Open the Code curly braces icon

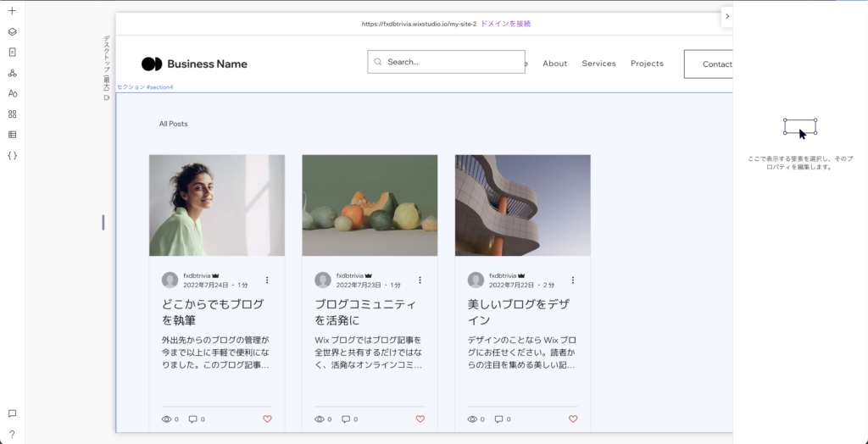[x=12, y=156]
